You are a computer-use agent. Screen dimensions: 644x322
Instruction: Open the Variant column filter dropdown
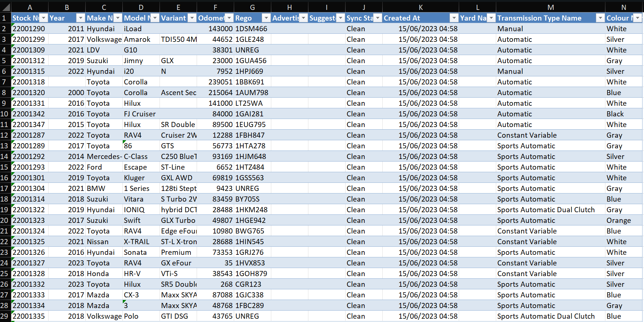[192, 18]
